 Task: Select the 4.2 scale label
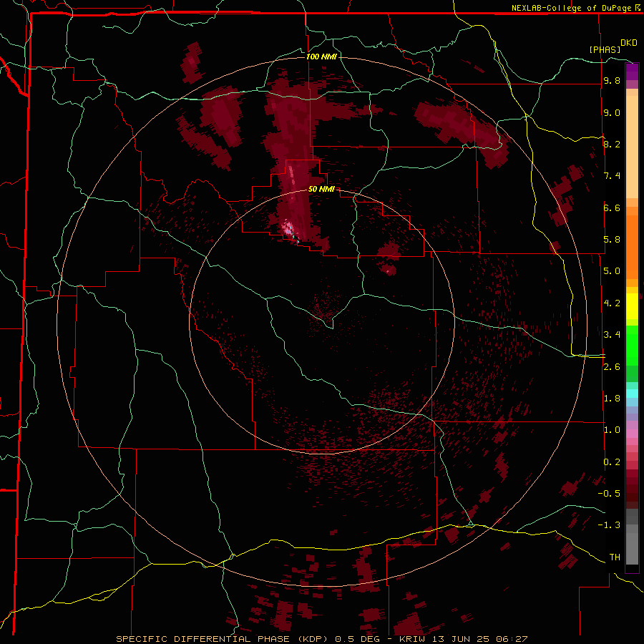(x=612, y=303)
